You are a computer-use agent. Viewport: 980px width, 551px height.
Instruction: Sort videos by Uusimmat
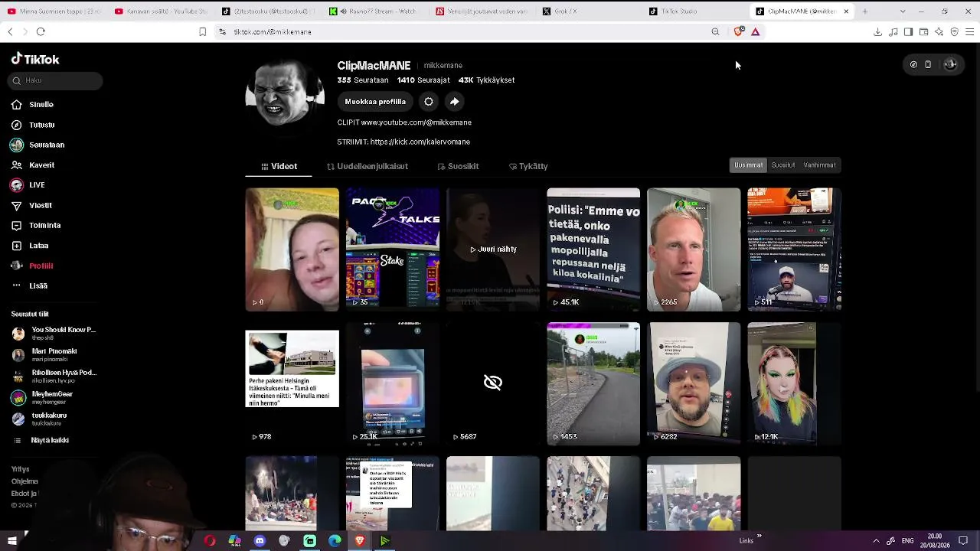(x=748, y=165)
